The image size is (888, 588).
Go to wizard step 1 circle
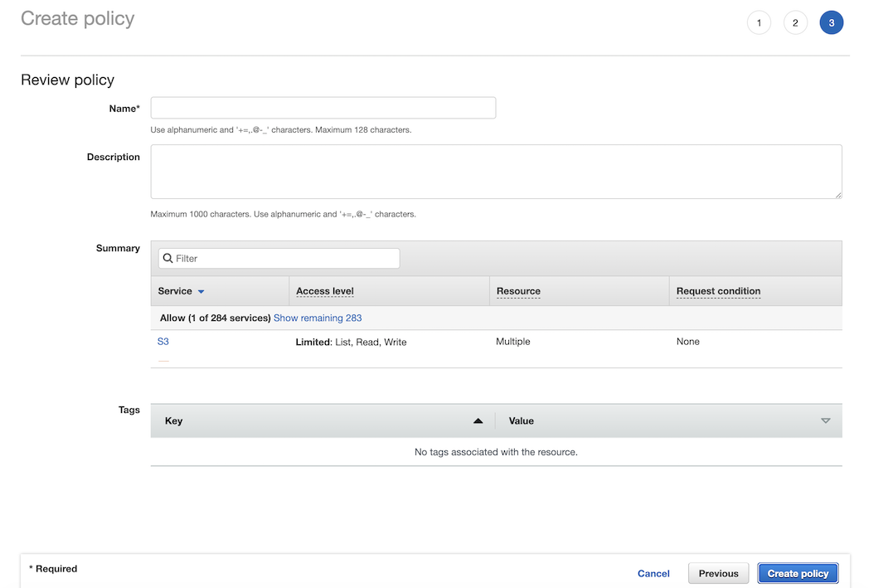coord(759,22)
